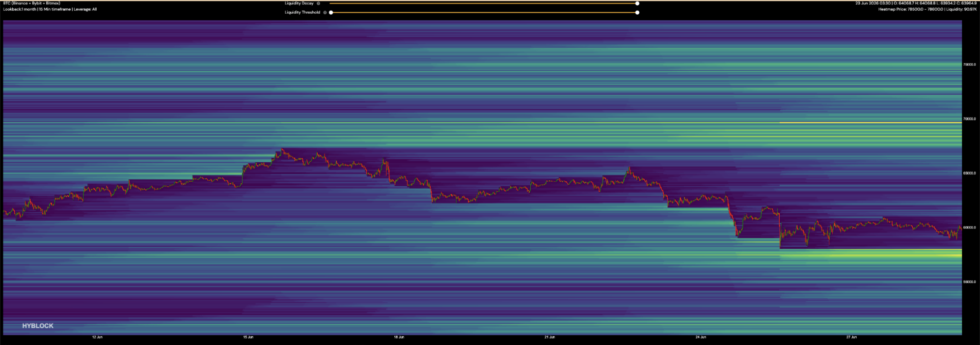Viewport: 980px width, 345px height.
Task: Click the '18 Jun' date axis label
Action: pyautogui.click(x=399, y=337)
